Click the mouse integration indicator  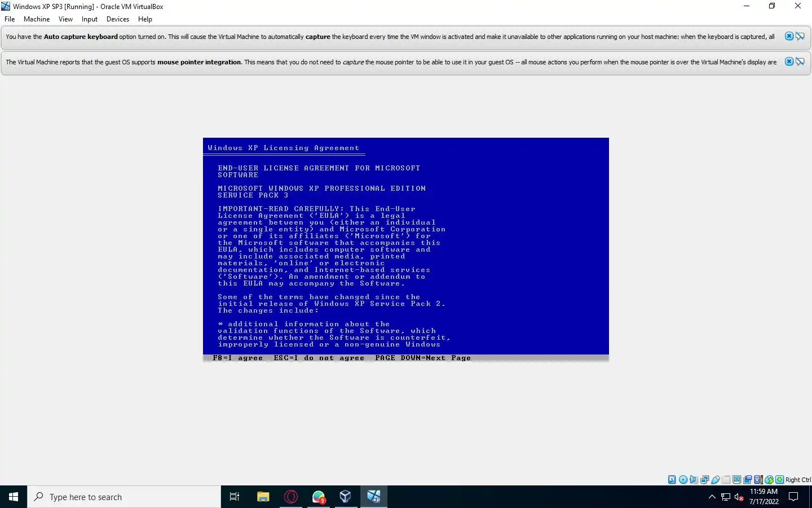(x=769, y=480)
